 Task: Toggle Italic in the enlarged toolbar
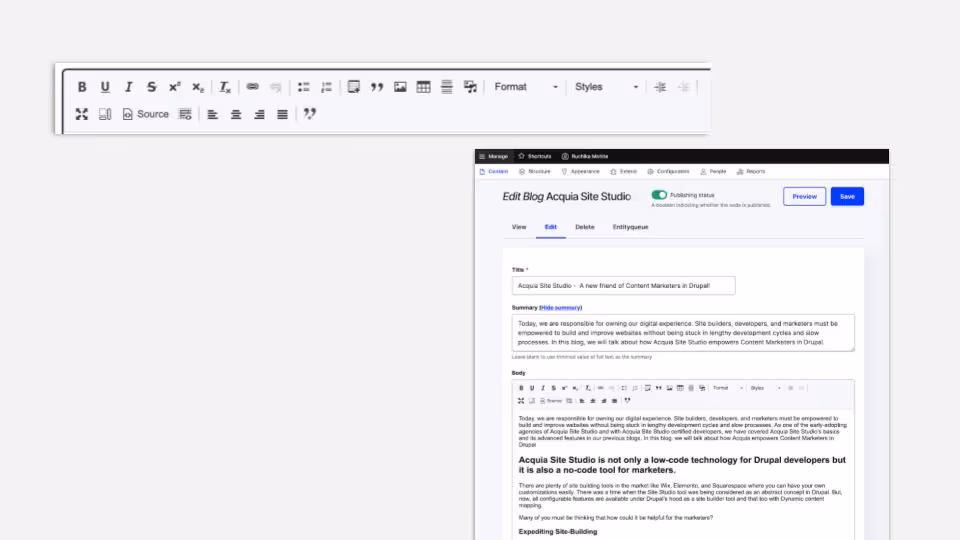coord(129,87)
